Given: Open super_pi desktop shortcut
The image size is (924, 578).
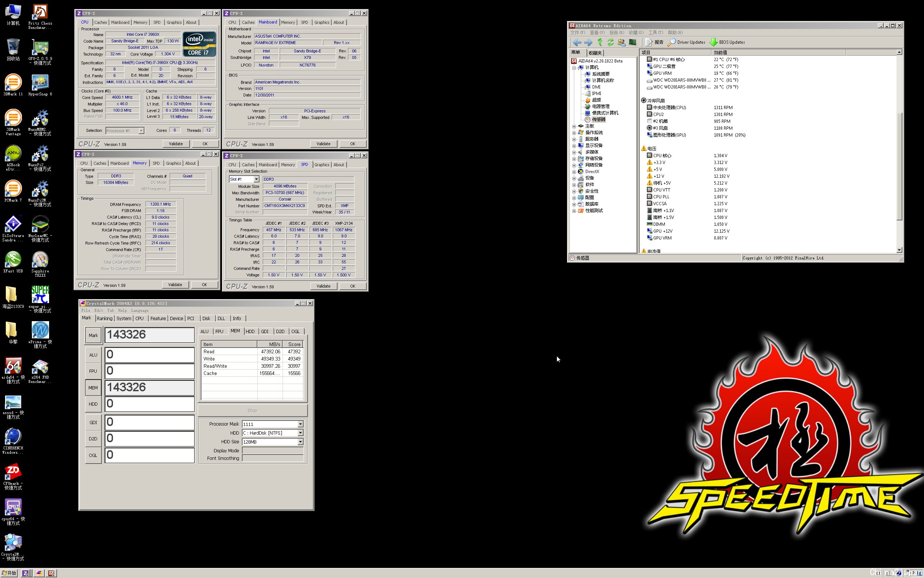Looking at the screenshot, I should 40,299.
